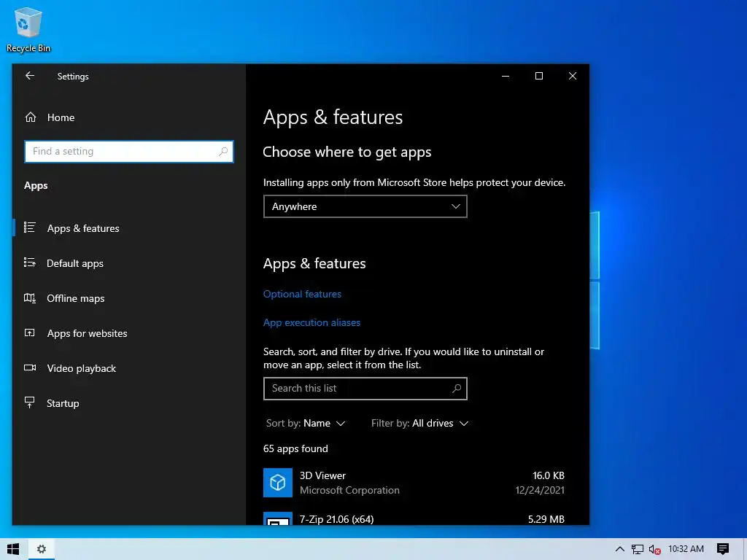This screenshot has height=560, width=747.
Task: Click the Apps for websites icon
Action: pyautogui.click(x=29, y=332)
